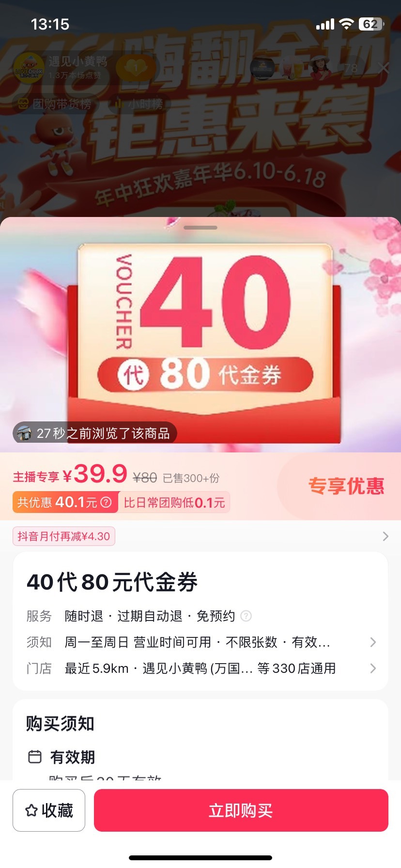This screenshot has height=868, width=401.
Task: Tap the sheet drag handle bar
Action: [200, 228]
